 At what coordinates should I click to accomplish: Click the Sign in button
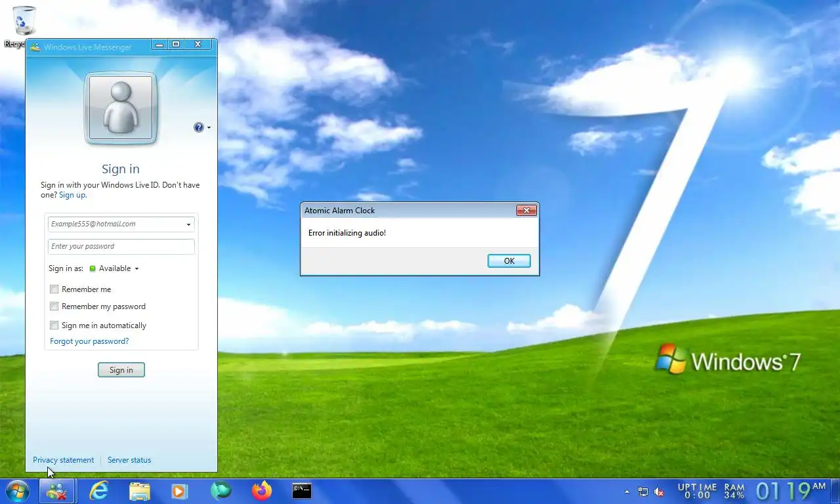click(x=121, y=370)
